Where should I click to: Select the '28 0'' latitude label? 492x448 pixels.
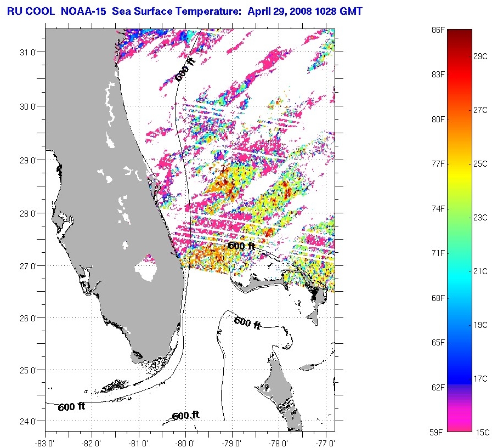28,214
